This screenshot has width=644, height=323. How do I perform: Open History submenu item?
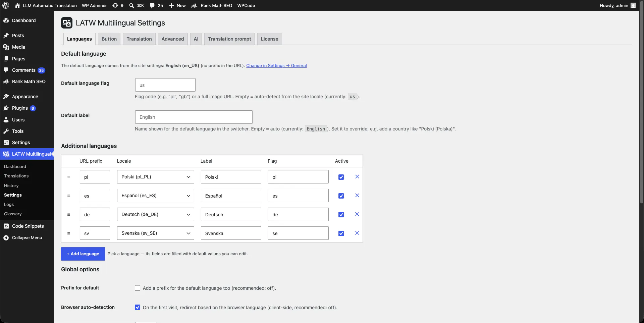coord(11,185)
